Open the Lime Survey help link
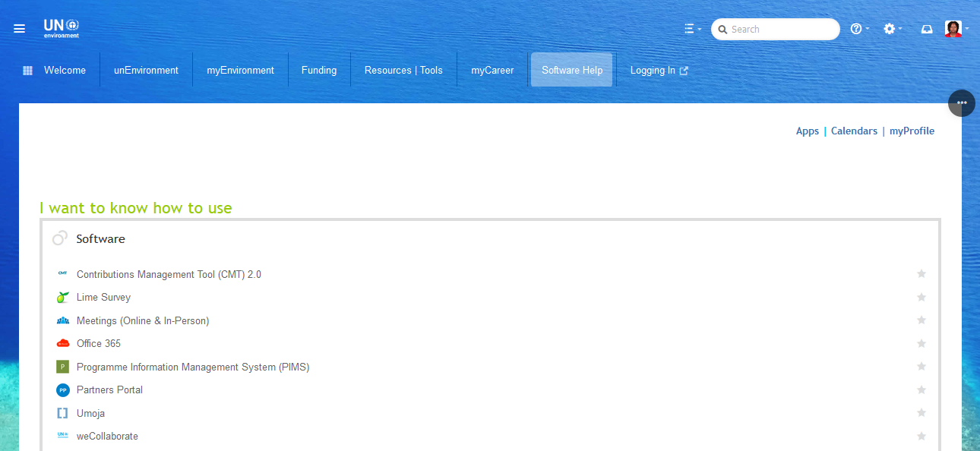 point(103,298)
